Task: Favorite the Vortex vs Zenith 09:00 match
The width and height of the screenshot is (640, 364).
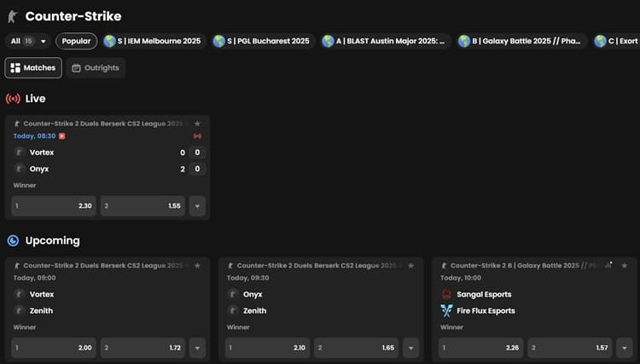Action: [198, 265]
